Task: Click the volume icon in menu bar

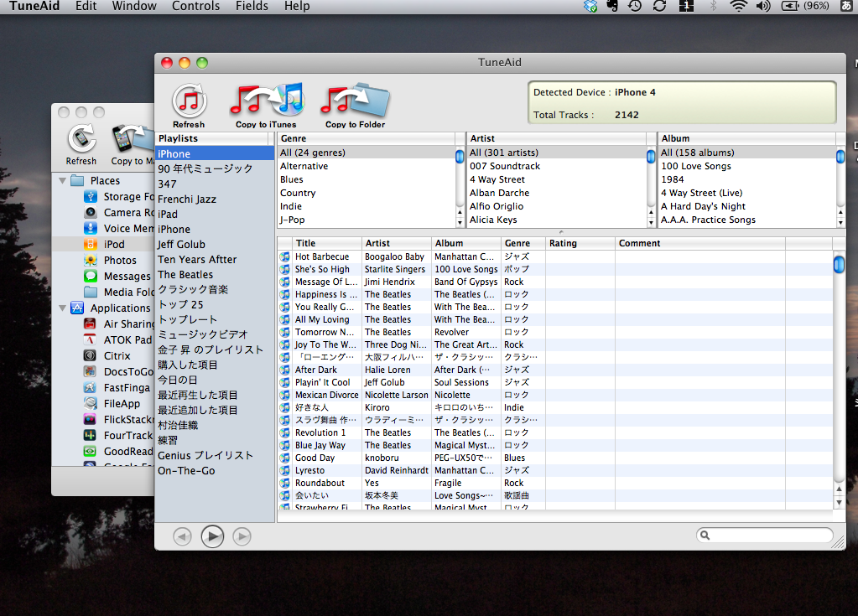Action: (763, 6)
